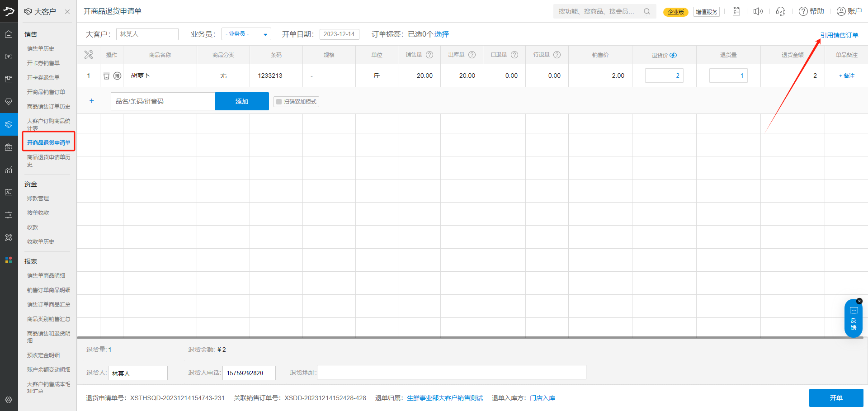Image resolution: width=868 pixels, height=411 pixels.
Task: Click the 开单 submit button
Action: pyautogui.click(x=836, y=398)
